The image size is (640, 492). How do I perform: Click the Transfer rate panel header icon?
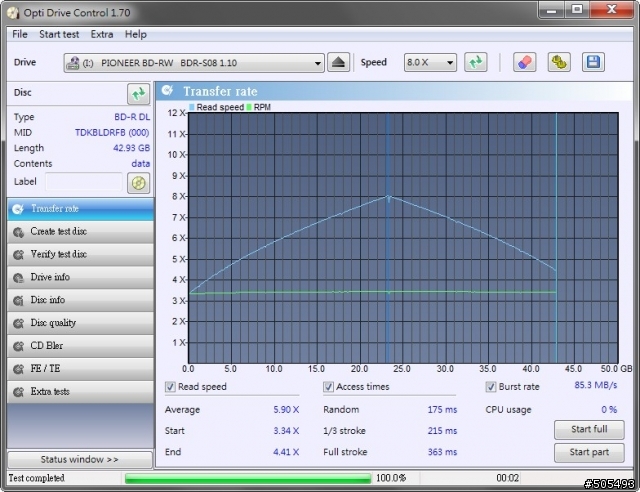[167, 90]
